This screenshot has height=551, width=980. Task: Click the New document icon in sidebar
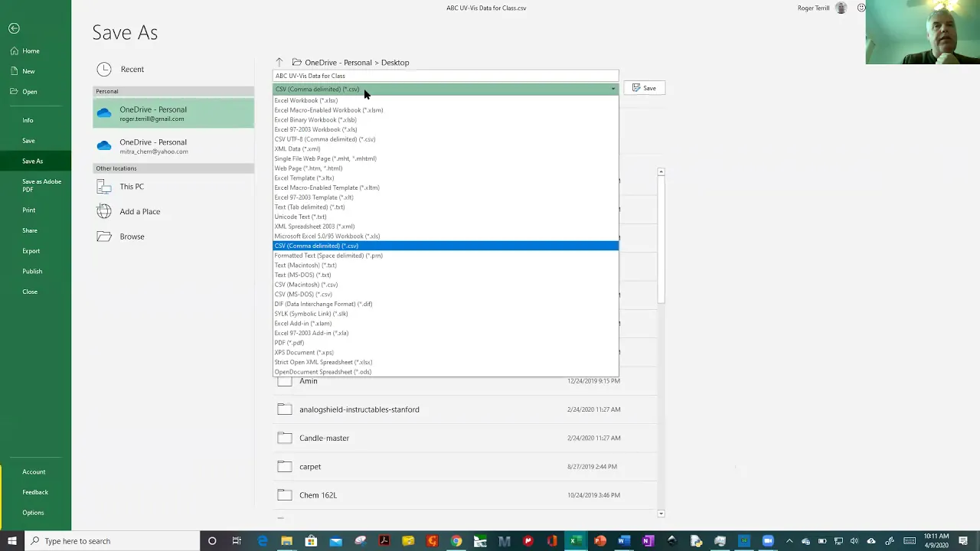tap(15, 71)
